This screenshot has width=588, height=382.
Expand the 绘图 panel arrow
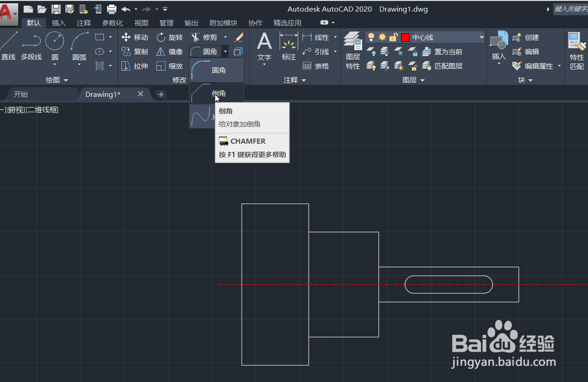click(x=65, y=80)
